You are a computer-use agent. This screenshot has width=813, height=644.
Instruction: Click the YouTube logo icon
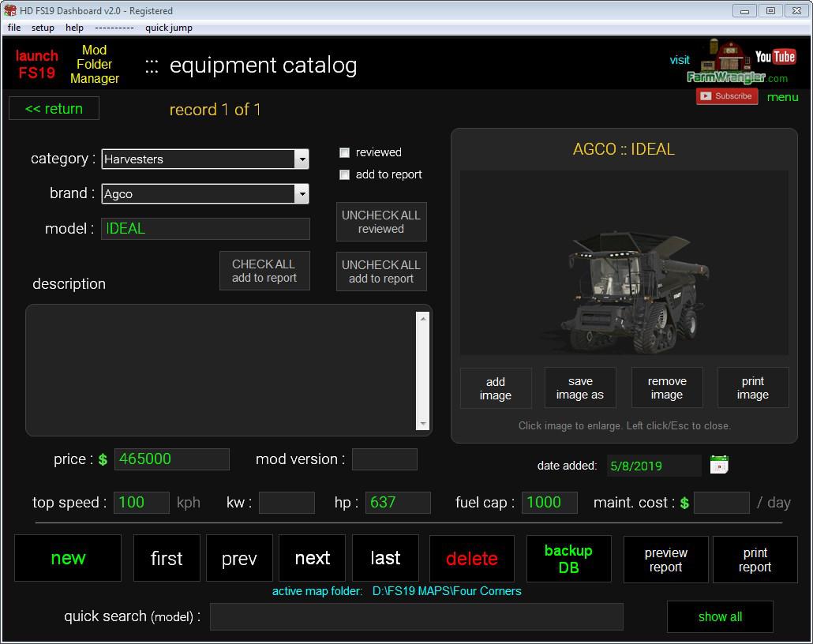[x=774, y=56]
